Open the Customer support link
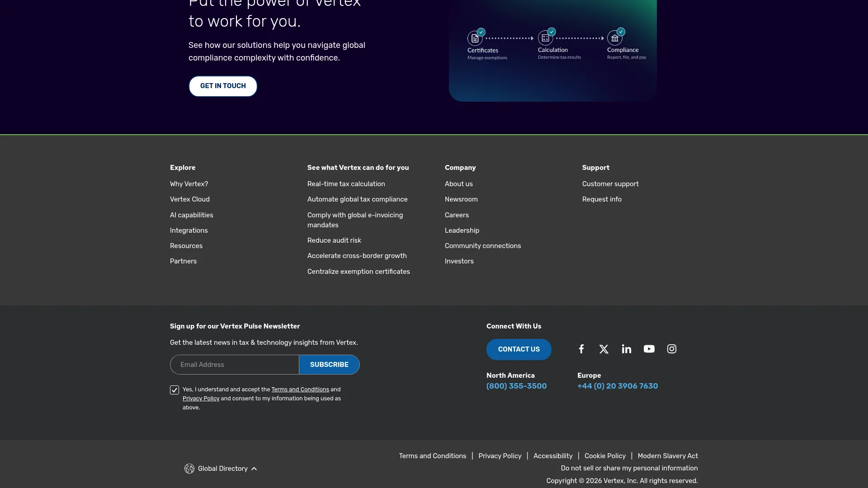Image resolution: width=868 pixels, height=488 pixels. click(610, 184)
